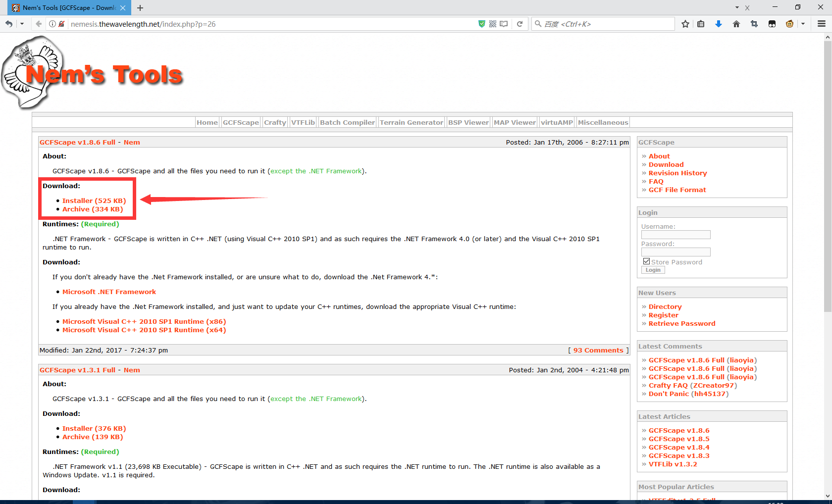Open the Don't Panic (hh45137) comment link
The height and width of the screenshot is (504, 832).
tap(688, 394)
